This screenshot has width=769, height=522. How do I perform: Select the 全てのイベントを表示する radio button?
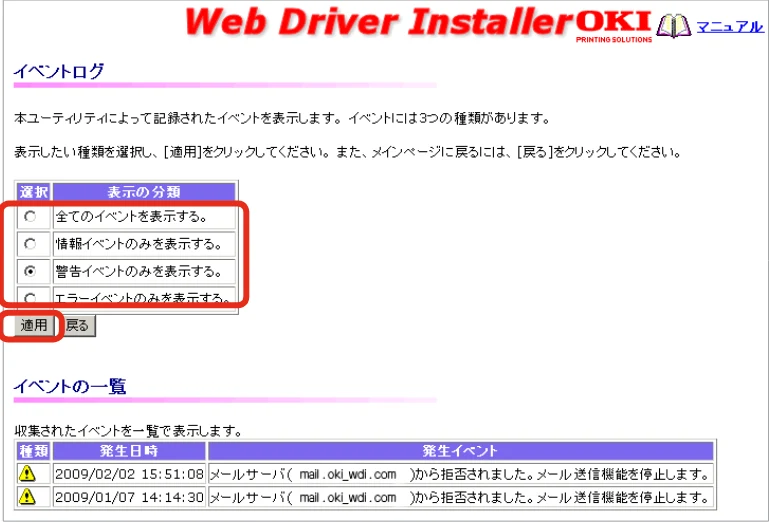[30, 216]
